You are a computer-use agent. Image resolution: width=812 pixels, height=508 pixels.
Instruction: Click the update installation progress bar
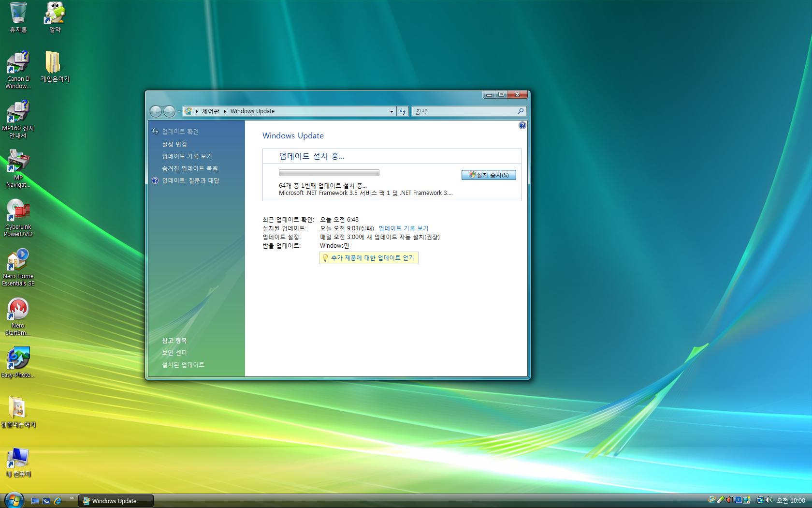point(329,173)
